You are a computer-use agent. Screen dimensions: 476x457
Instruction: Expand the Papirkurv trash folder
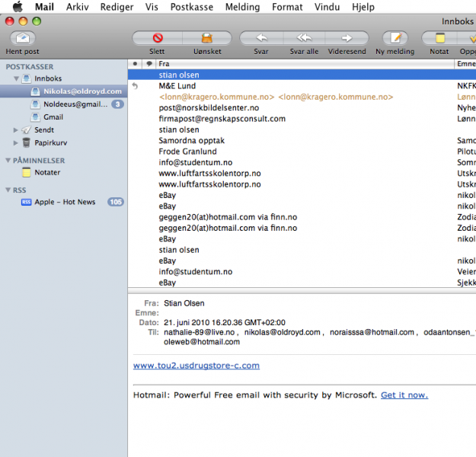click(15, 142)
